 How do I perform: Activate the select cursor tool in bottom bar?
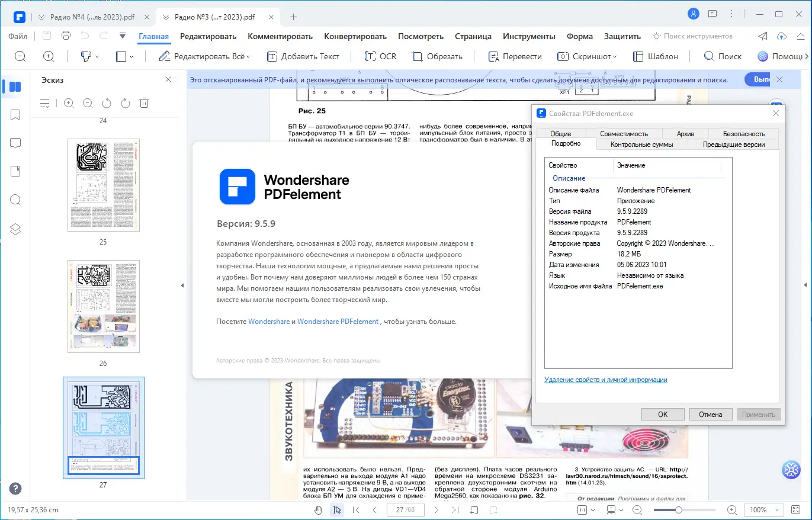pos(337,510)
